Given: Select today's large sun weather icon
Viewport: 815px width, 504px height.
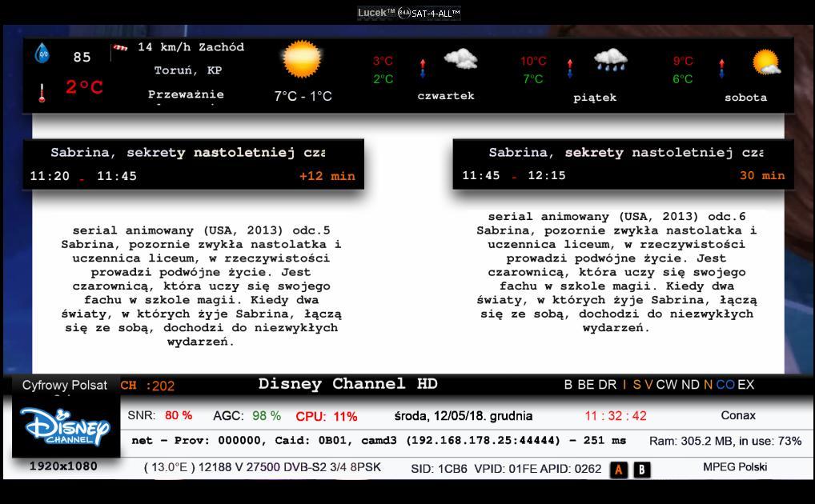Looking at the screenshot, I should click(302, 59).
